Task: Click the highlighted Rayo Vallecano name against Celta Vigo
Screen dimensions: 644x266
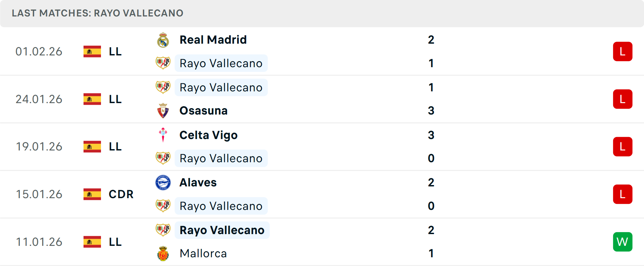Action: [x=221, y=158]
